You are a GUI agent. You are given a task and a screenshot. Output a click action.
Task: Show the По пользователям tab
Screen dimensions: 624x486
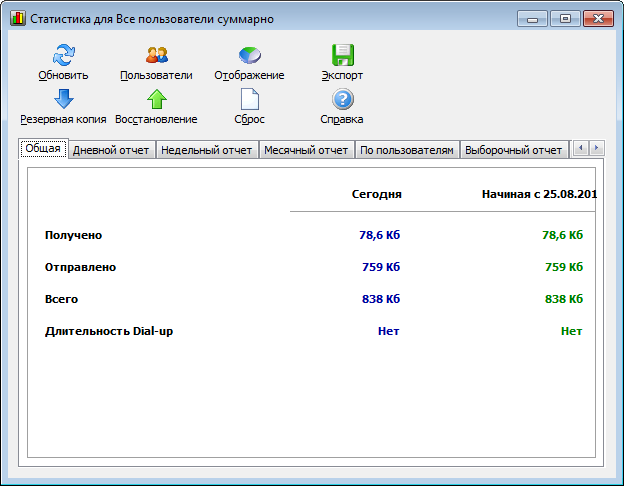pyautogui.click(x=407, y=150)
